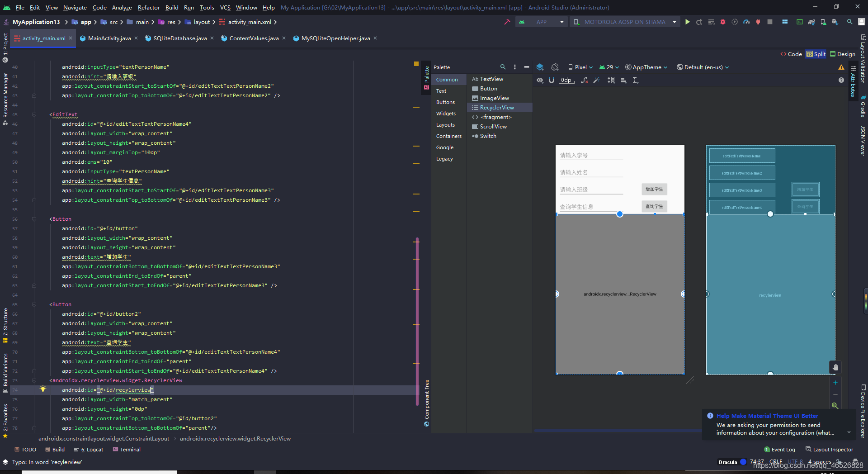Click Search Everywhere magnifier in top toolbar
This screenshot has width=868, height=474.
tap(850, 22)
